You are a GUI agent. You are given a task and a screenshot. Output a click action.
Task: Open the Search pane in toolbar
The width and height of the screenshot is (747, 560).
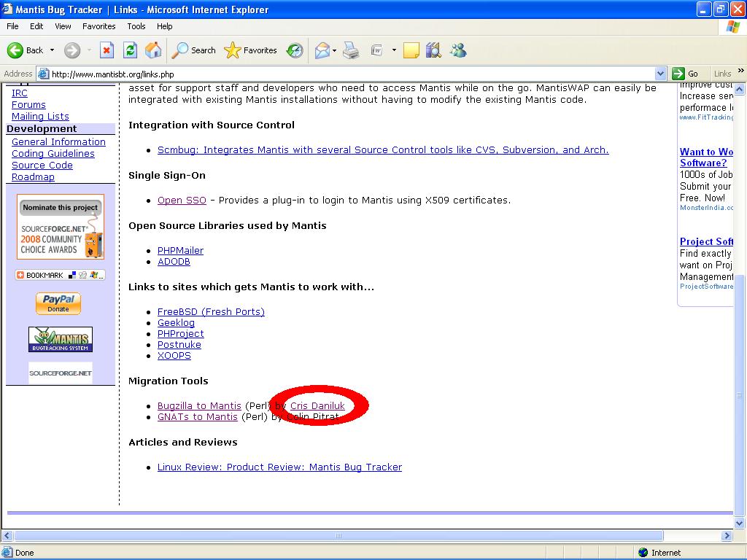click(194, 50)
